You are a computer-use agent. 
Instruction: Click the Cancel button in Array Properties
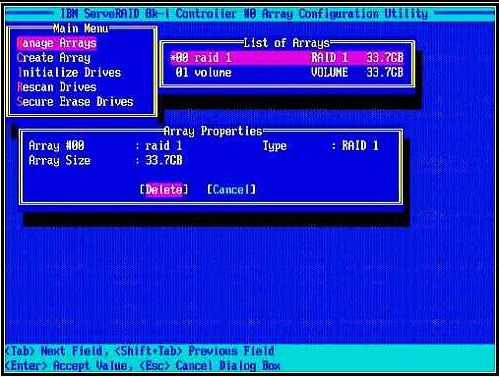tap(231, 190)
